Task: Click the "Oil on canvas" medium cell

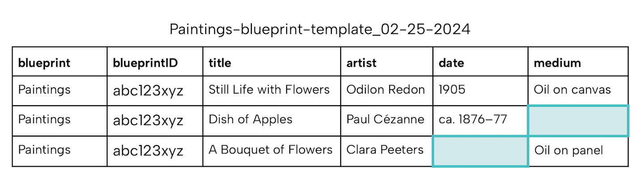Action: 572,90
